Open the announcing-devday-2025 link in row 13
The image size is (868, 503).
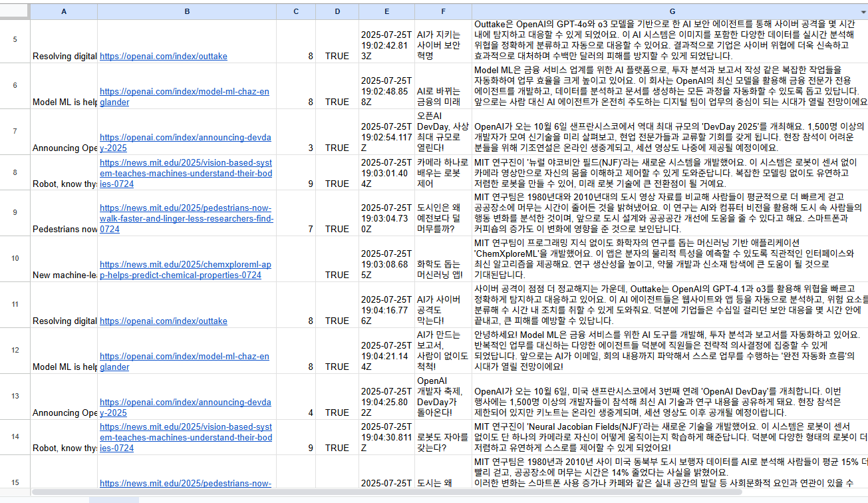[186, 408]
